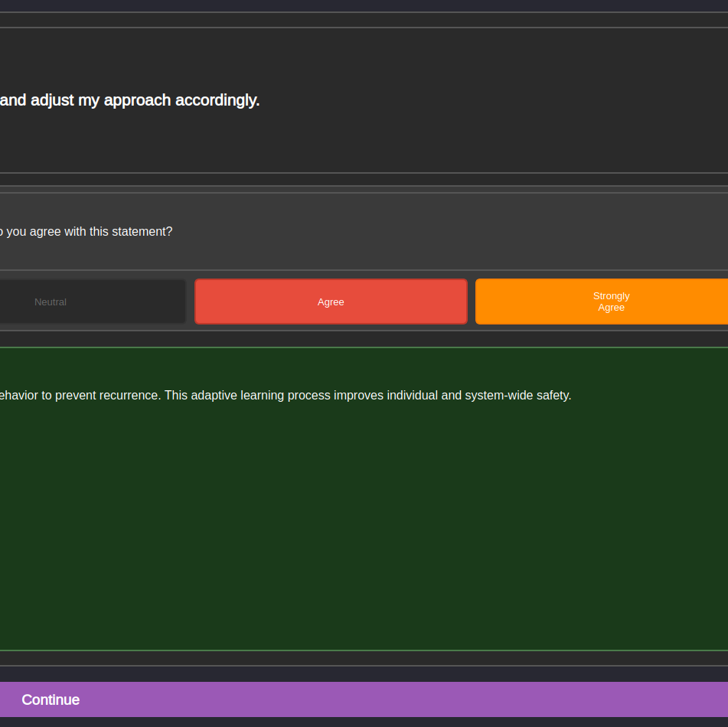
Task: Choose the red Agree option
Action: click(x=331, y=302)
